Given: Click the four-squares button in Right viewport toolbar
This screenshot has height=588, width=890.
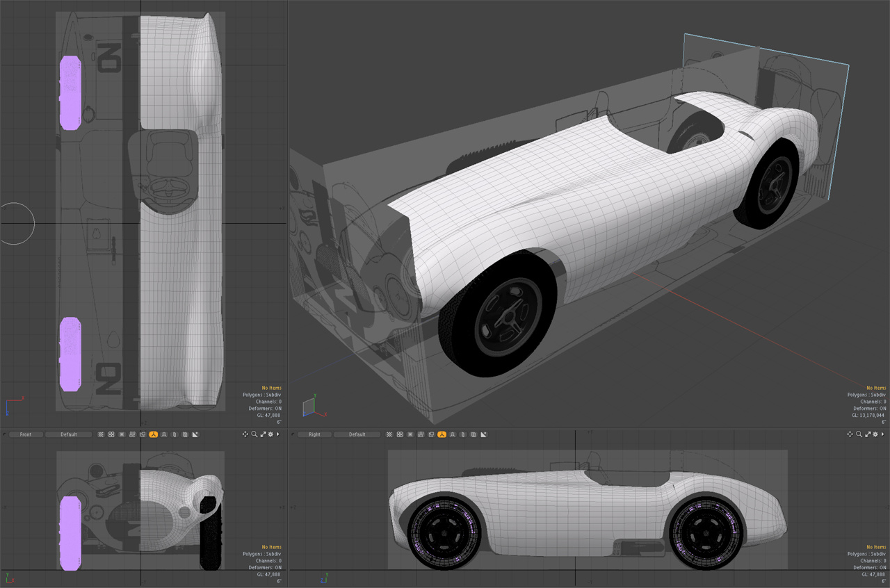Looking at the screenshot, I should click(400, 434).
